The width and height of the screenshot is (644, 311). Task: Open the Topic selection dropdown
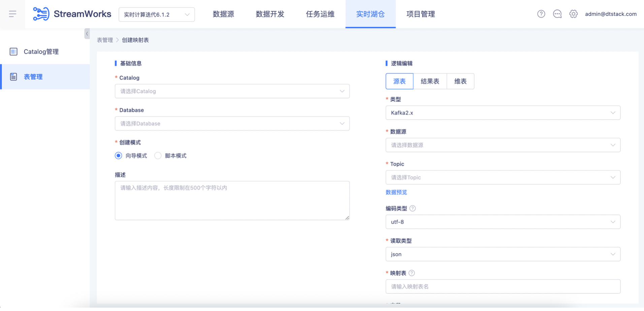coord(503,177)
